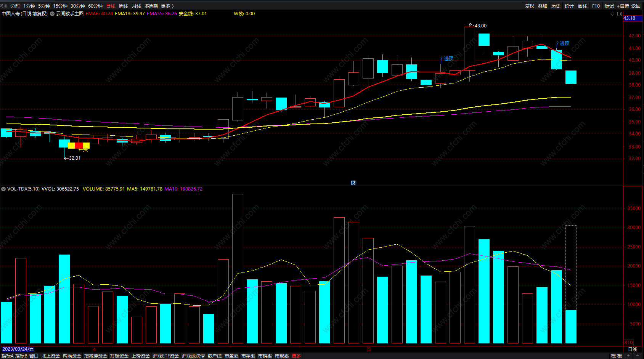
Task: Open the 历史 history button
Action: click(556, 6)
